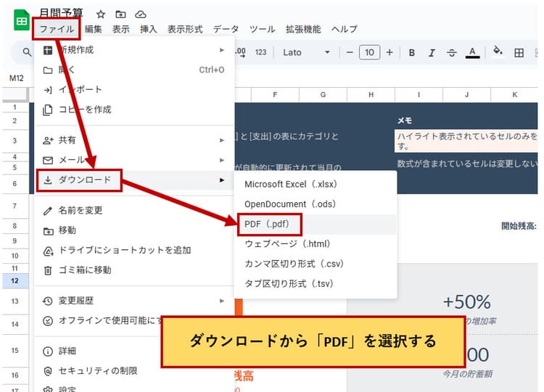Toggle strikethrough formatting

[452, 53]
